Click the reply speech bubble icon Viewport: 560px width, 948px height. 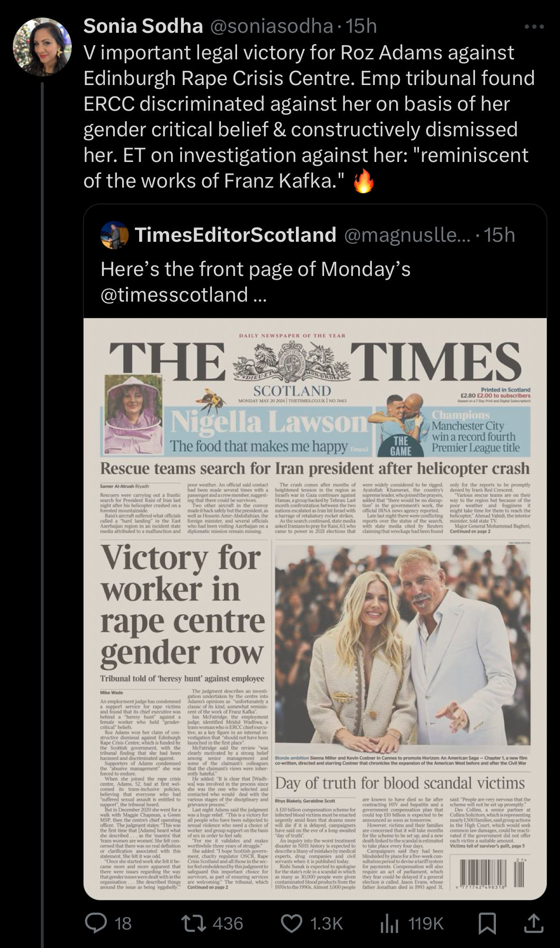coord(96,923)
